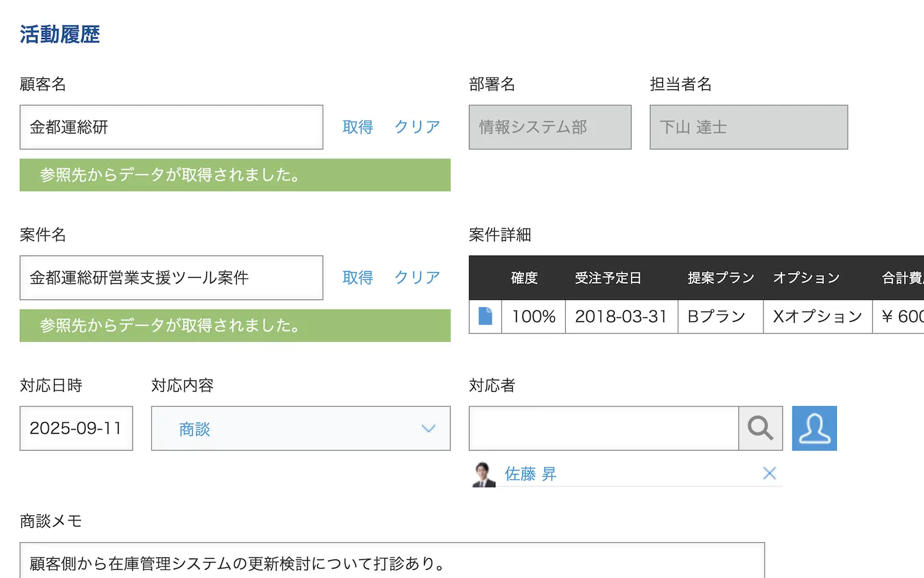The image size is (924, 578).
Task: Click the 対応日時 date field 2025-09-11
Action: pyautogui.click(x=76, y=428)
